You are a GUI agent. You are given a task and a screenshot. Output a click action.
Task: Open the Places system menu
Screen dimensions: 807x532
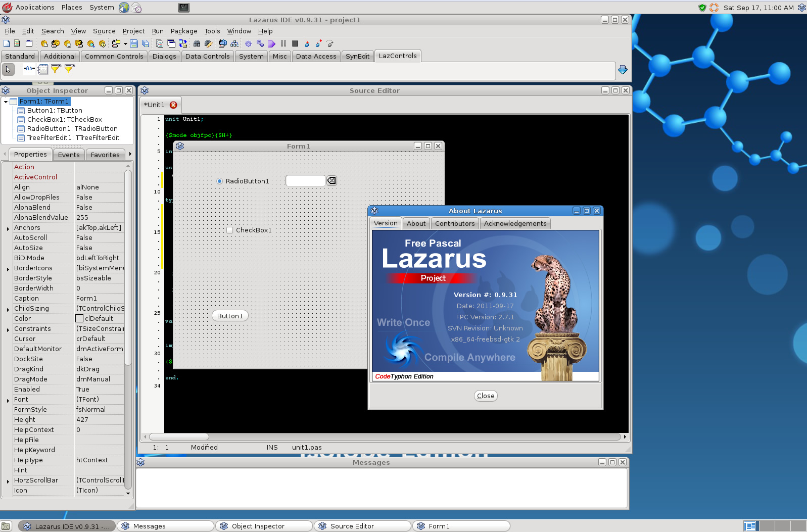coord(72,7)
